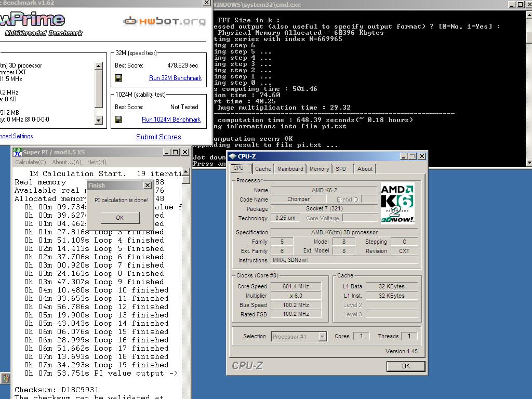Click the Specification AMD-K6(tm) 3D processor field
Image resolution: width=532 pixels, height=399 pixels.
tap(344, 232)
